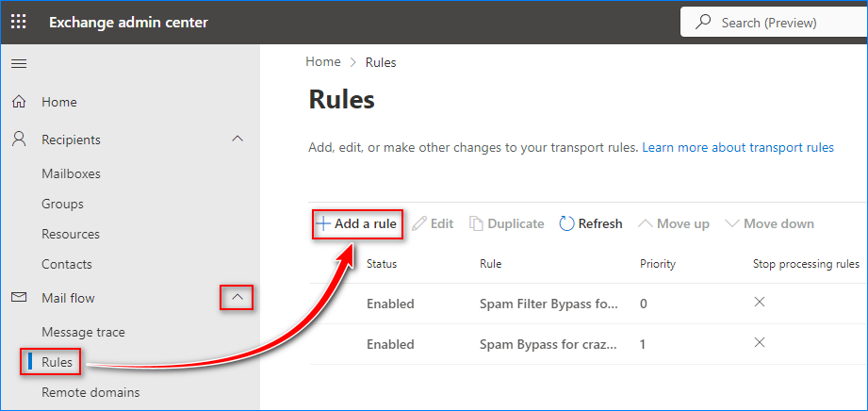Click the Edit button label
868x411 pixels.
[442, 223]
